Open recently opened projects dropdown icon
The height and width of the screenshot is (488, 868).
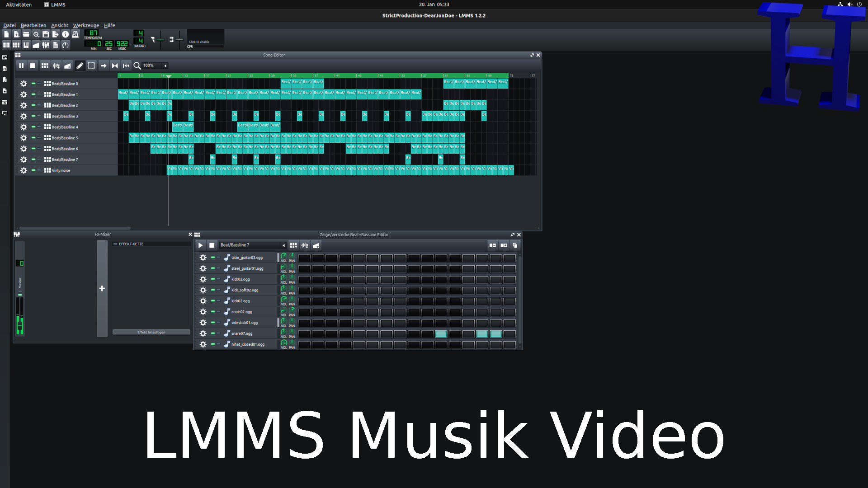click(36, 34)
